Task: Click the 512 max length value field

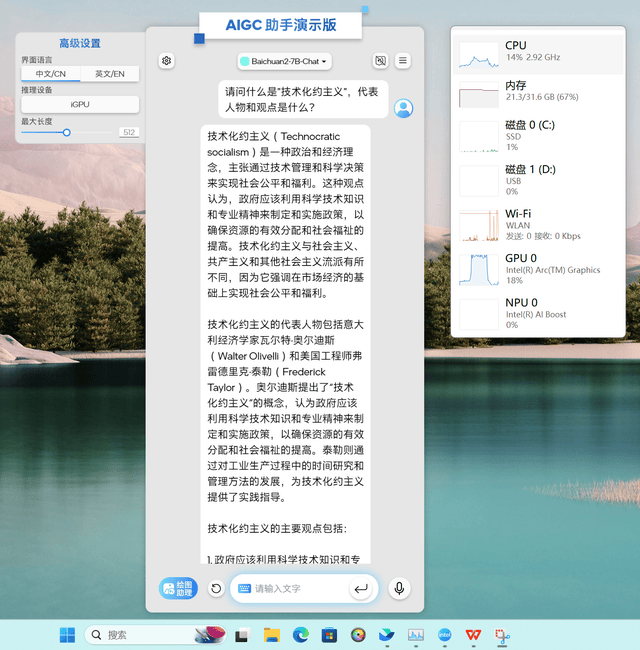Action: pyautogui.click(x=129, y=132)
